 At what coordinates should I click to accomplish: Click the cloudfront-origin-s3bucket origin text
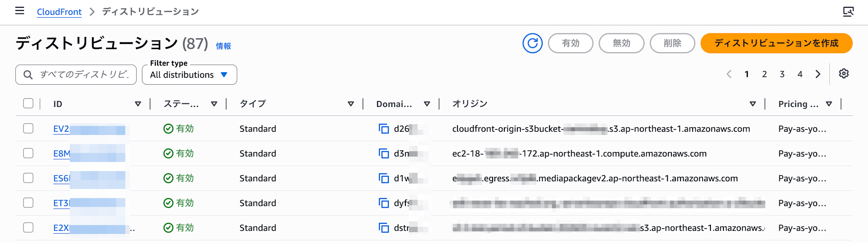(x=601, y=129)
